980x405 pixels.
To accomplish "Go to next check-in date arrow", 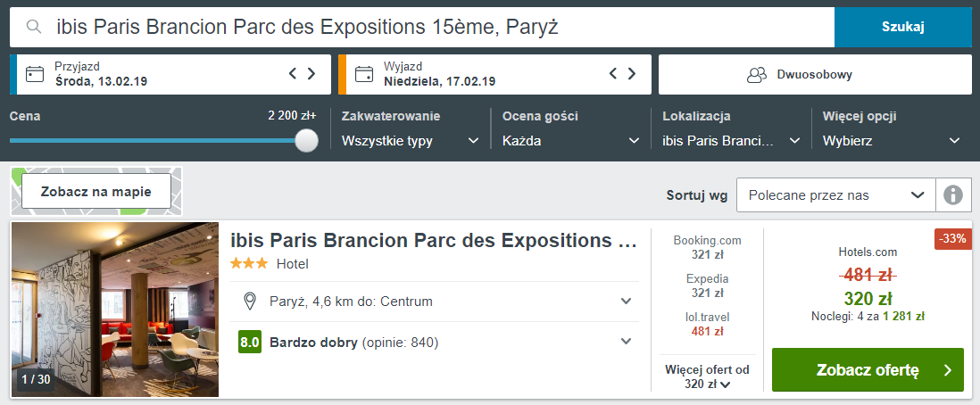I will click(x=311, y=74).
